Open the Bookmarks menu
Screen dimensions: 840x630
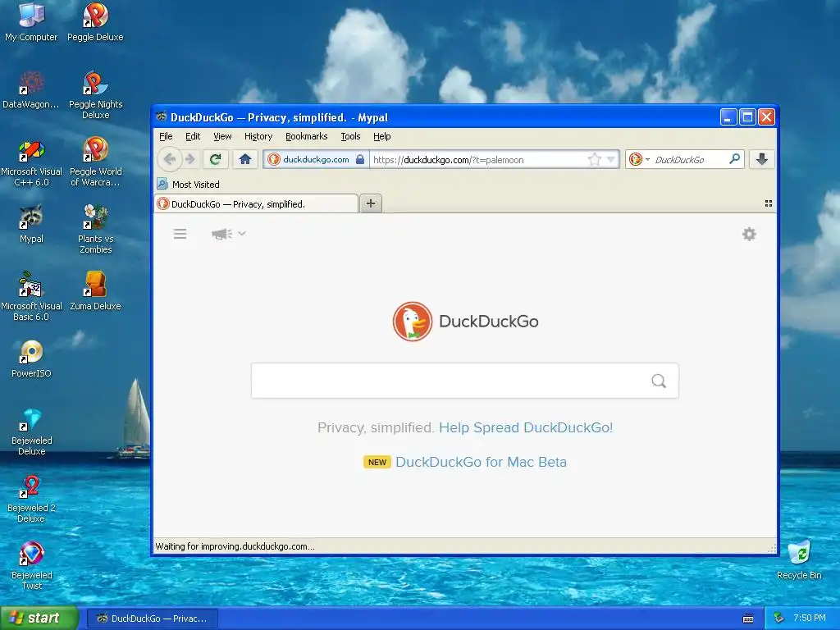click(x=307, y=136)
